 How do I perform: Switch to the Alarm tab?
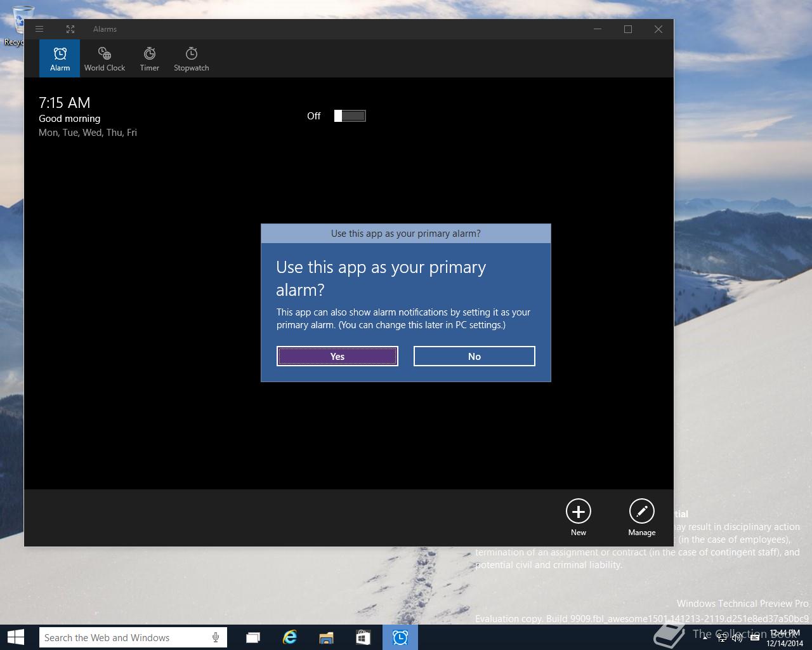60,58
